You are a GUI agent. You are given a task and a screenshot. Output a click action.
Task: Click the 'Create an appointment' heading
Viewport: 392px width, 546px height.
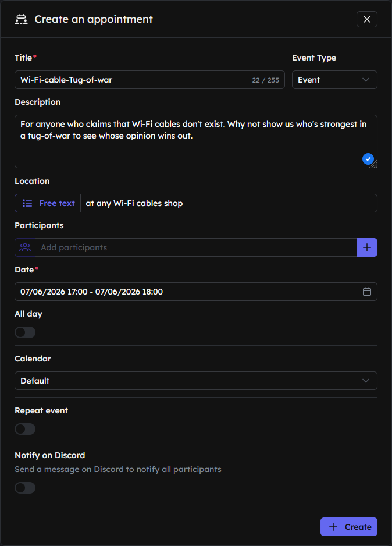click(94, 19)
